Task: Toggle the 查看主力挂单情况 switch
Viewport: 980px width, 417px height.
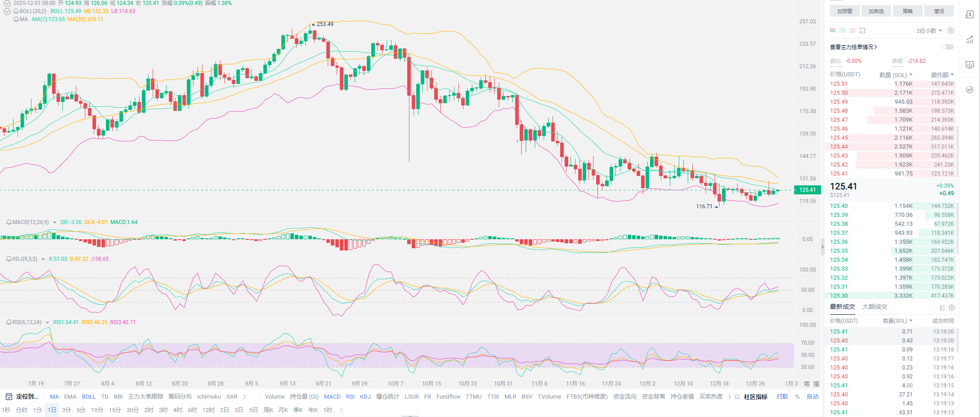Action: pos(947,47)
